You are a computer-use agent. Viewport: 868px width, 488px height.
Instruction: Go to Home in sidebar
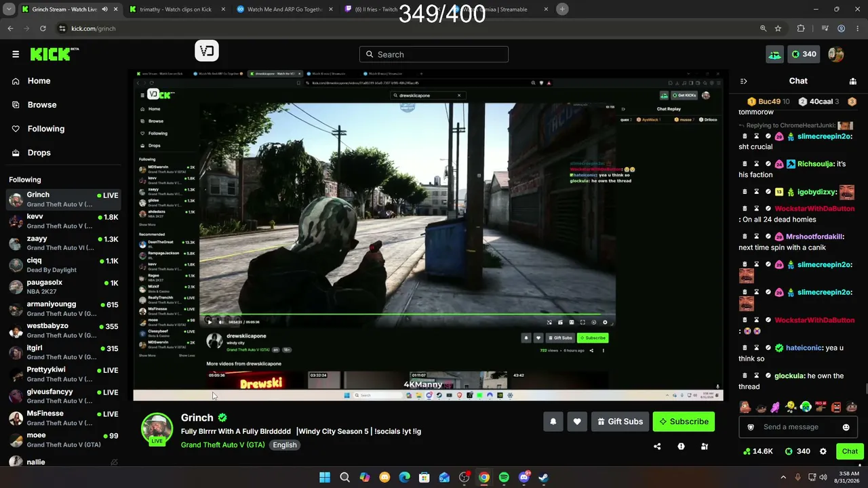39,81
